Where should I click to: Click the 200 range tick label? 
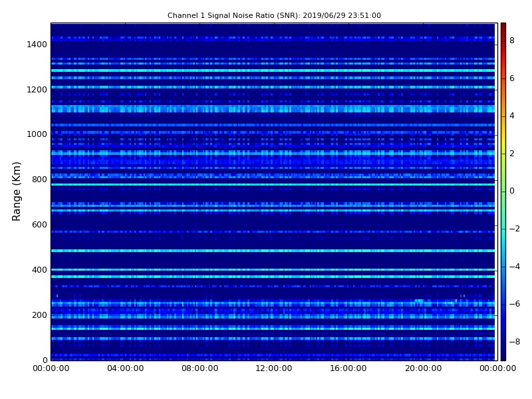(x=39, y=315)
